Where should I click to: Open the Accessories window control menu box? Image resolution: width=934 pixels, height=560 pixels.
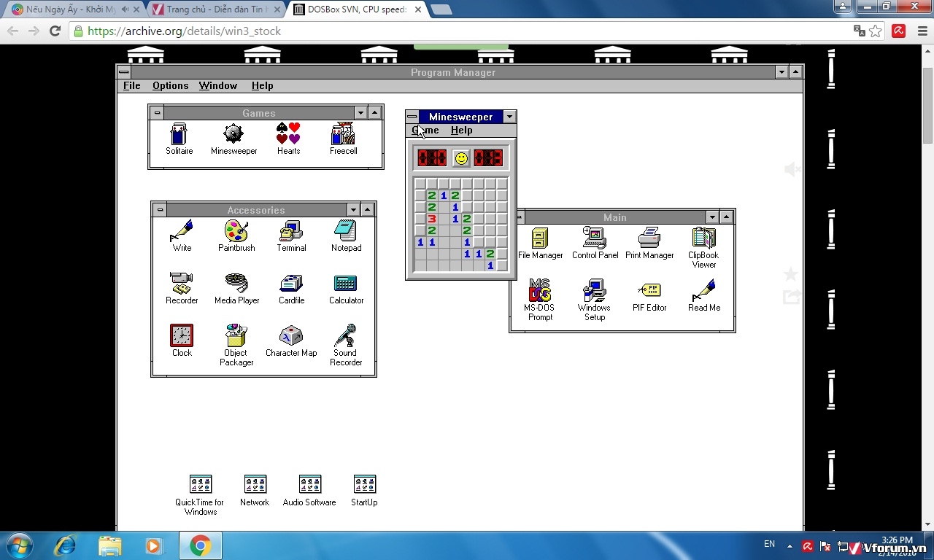pyautogui.click(x=160, y=210)
